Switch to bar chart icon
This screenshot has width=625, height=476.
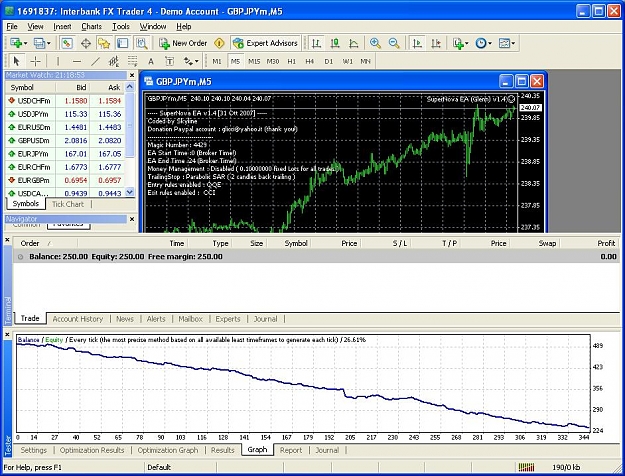(x=316, y=43)
